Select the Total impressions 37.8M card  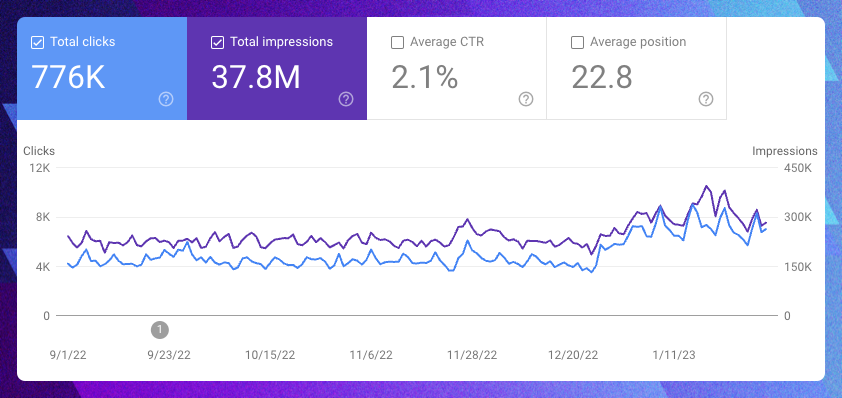point(277,68)
